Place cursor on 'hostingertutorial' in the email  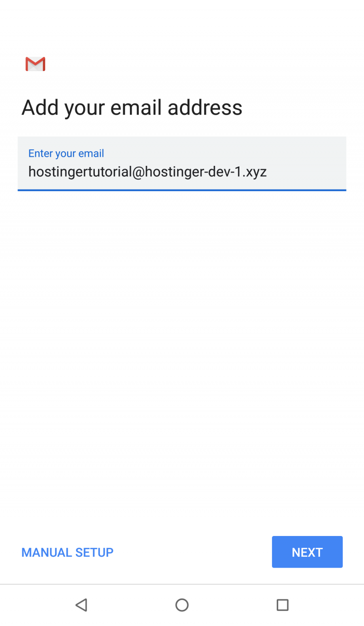click(80, 172)
